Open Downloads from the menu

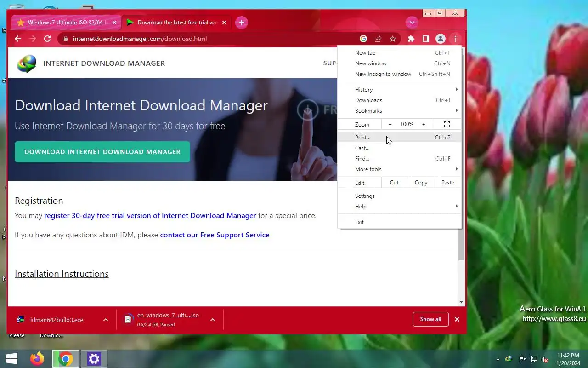(x=400, y=100)
